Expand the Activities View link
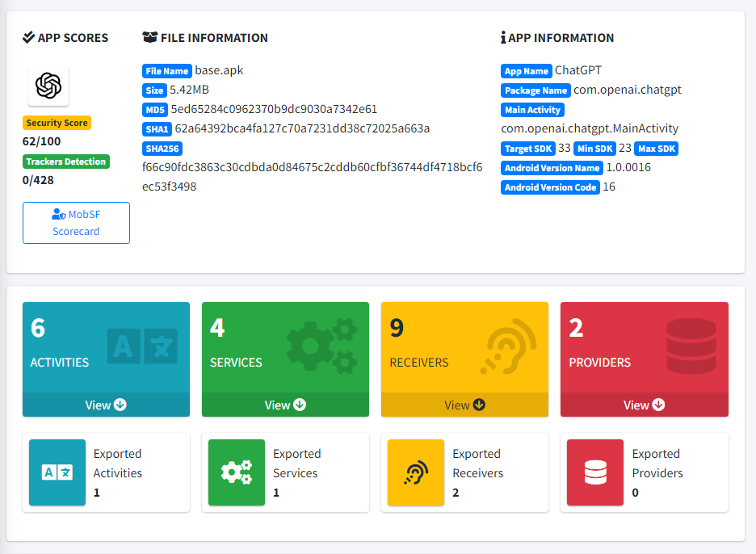The width and height of the screenshot is (756, 554). 106,405
